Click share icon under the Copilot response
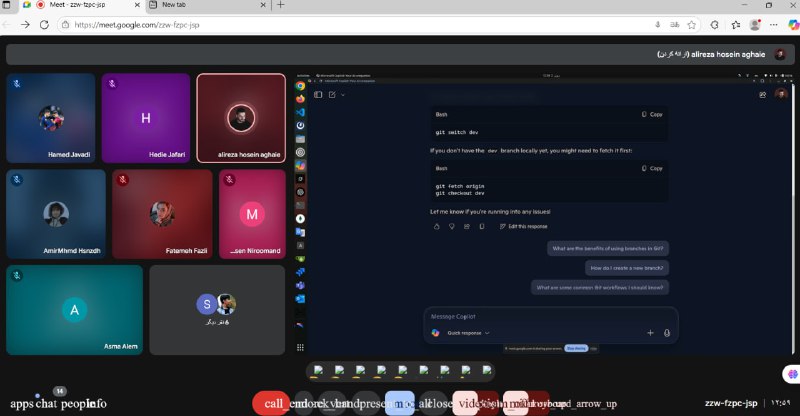800x416 pixels. pyautogui.click(x=467, y=226)
